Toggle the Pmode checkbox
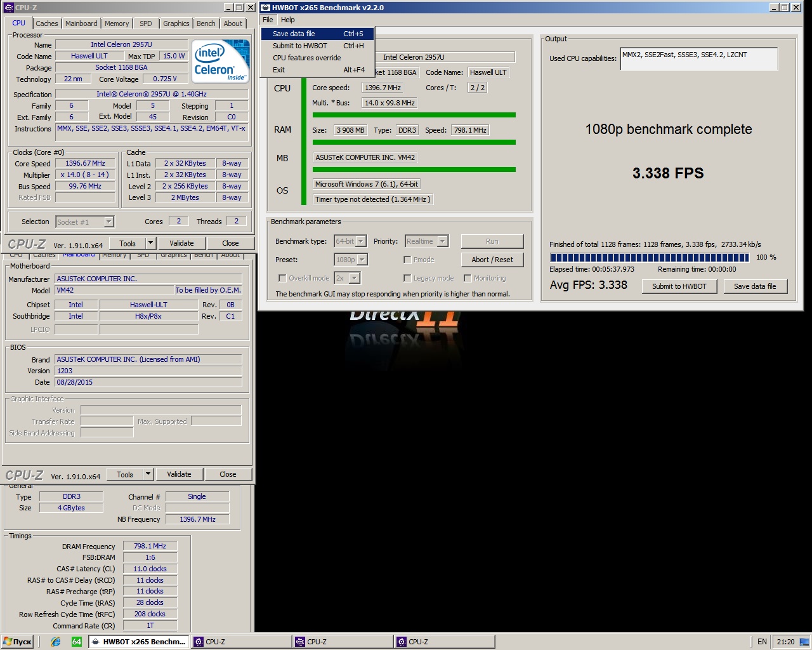 coord(407,260)
